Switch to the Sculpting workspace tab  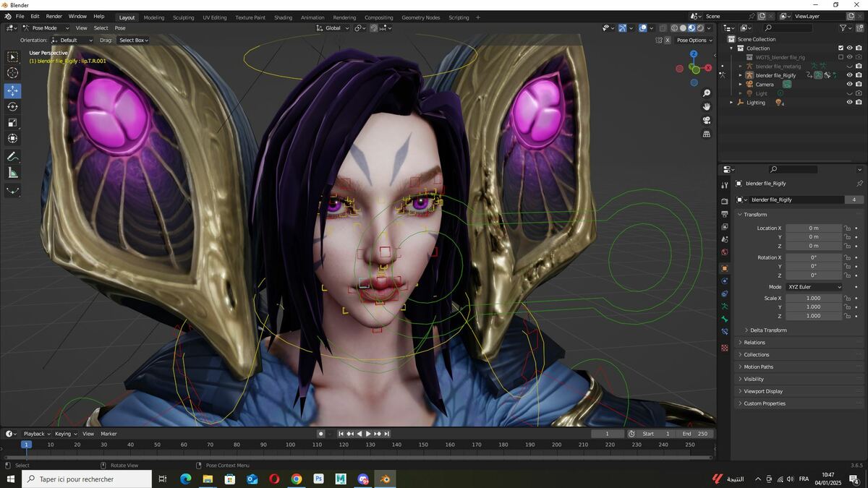click(183, 17)
